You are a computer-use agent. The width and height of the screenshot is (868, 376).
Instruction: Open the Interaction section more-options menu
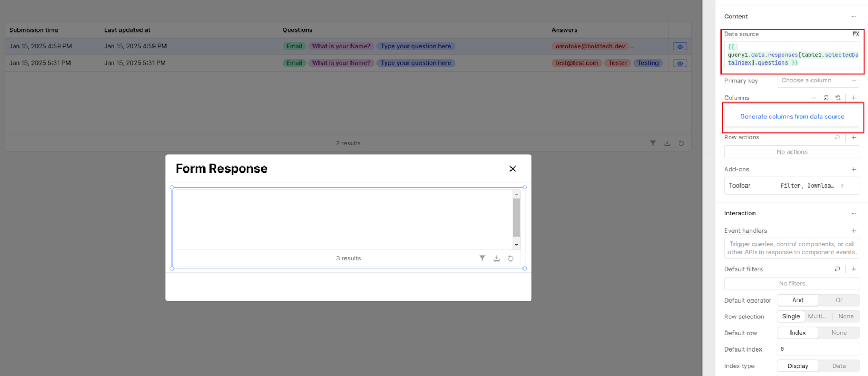(853, 214)
